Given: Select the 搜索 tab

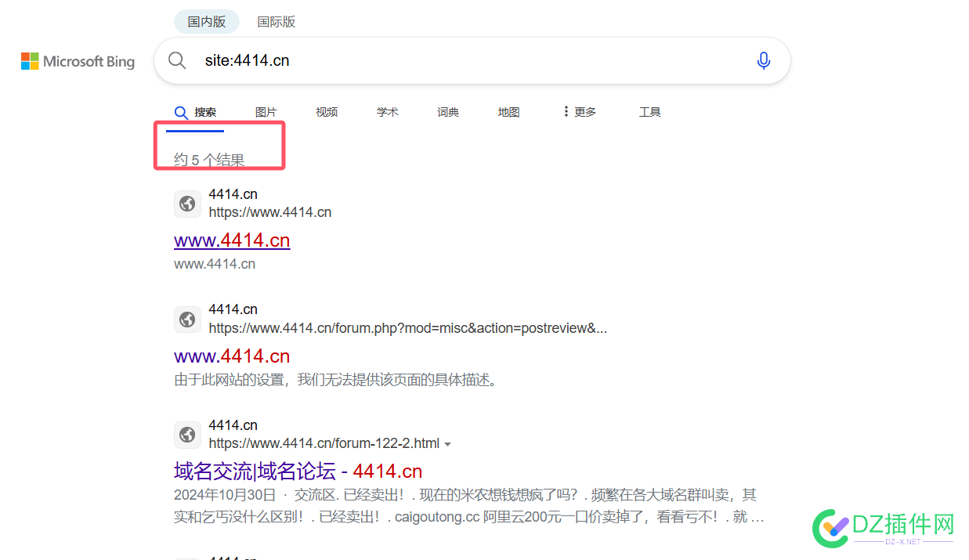Looking at the screenshot, I should click(x=196, y=113).
